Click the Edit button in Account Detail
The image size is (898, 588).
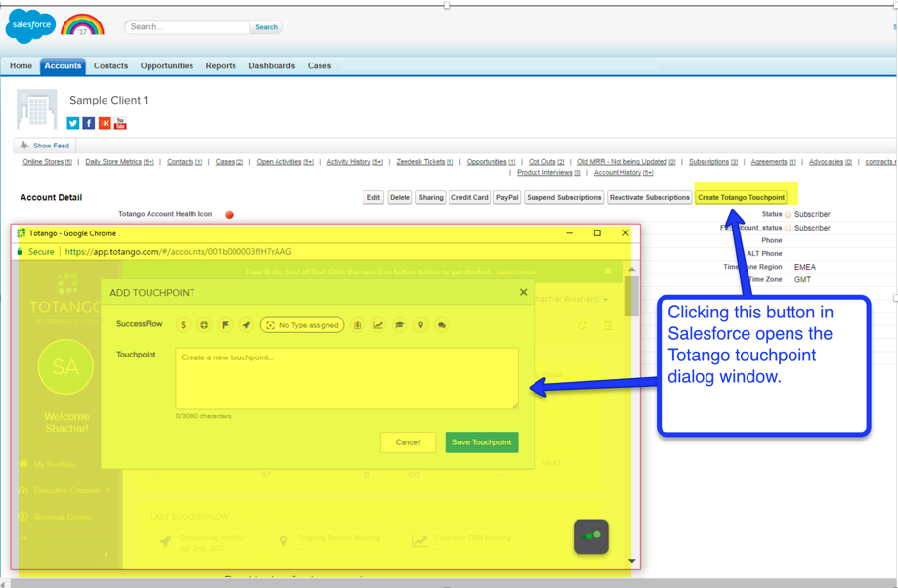(373, 197)
